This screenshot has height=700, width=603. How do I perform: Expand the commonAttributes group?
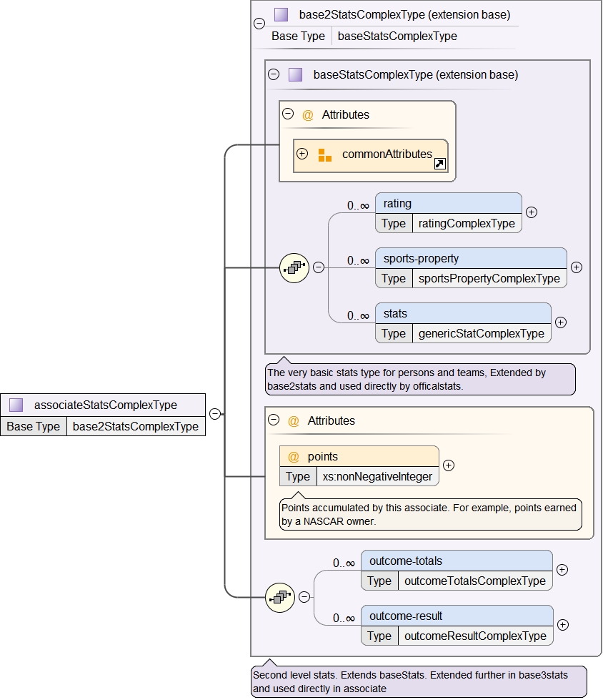pos(302,154)
